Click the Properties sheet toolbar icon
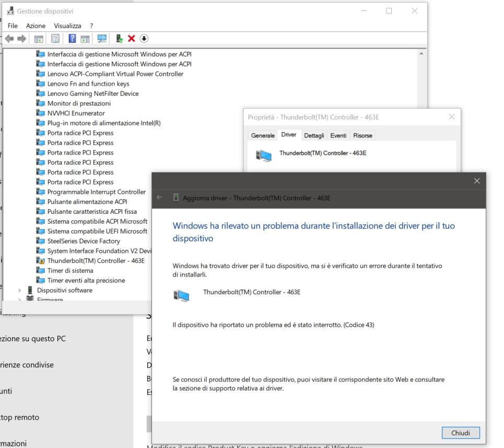The height and width of the screenshot is (448, 504). (x=54, y=39)
